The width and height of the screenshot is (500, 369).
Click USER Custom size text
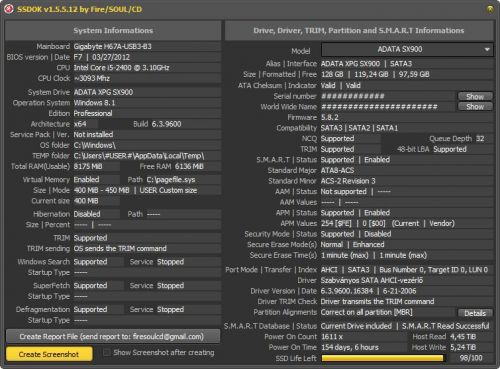click(168, 190)
